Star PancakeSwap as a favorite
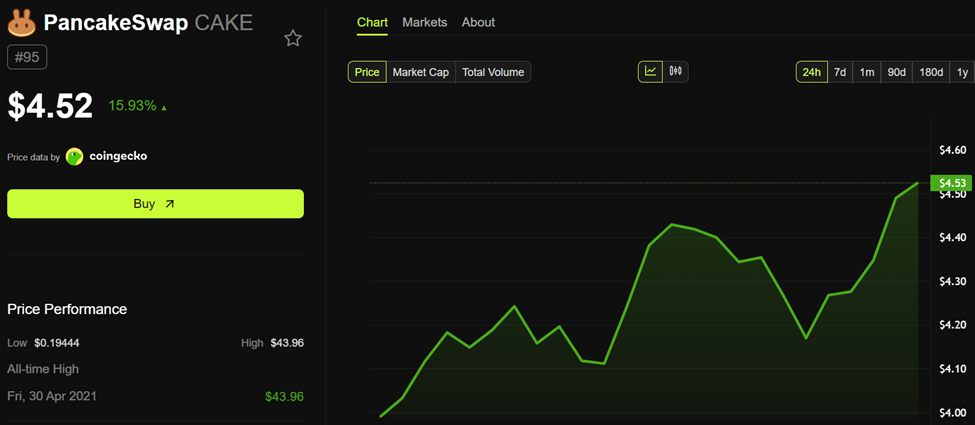This screenshot has height=425, width=975. click(293, 39)
